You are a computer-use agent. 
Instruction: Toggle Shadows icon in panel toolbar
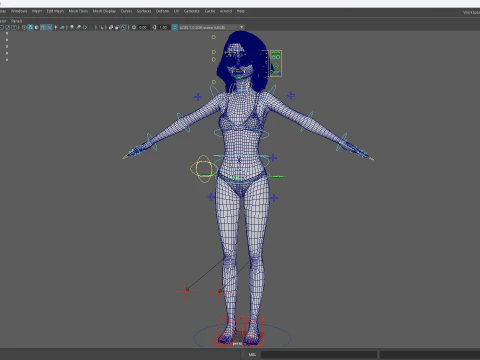(62, 27)
